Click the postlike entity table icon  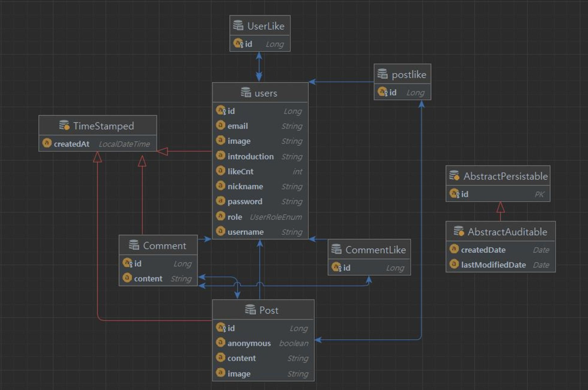coord(382,74)
